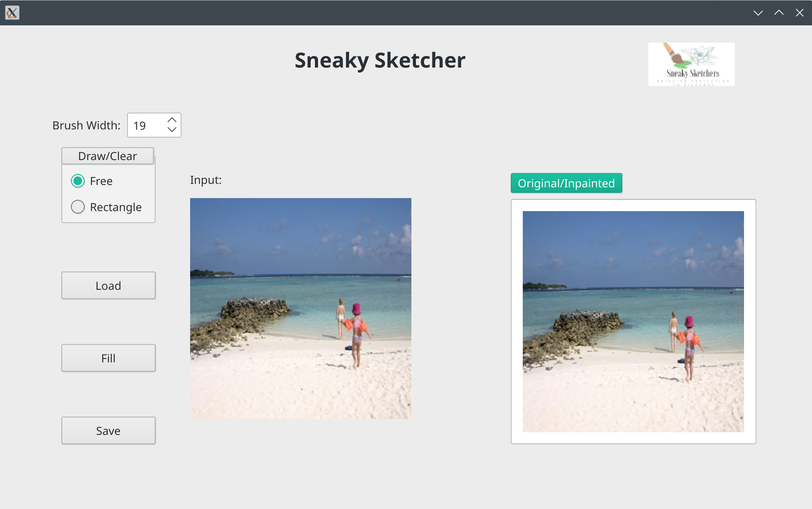The image size is (812, 509).
Task: Select the Free drawing mode radio
Action: pos(78,181)
